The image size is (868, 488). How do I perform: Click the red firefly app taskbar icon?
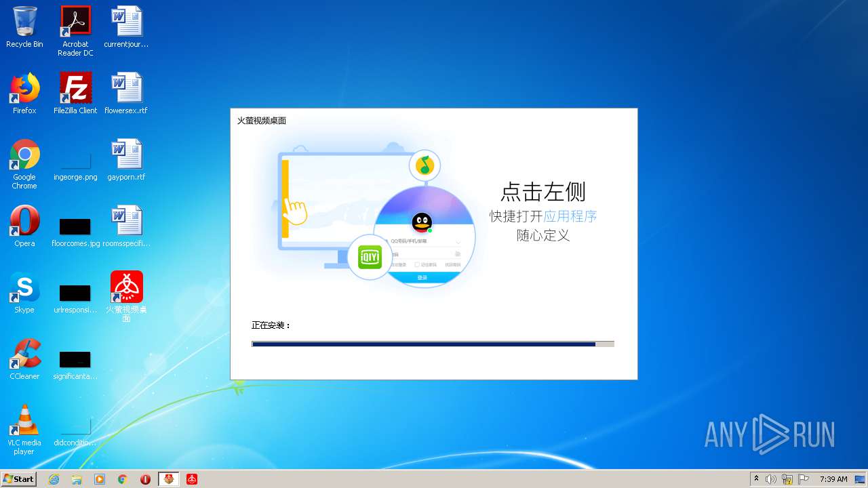click(x=192, y=479)
